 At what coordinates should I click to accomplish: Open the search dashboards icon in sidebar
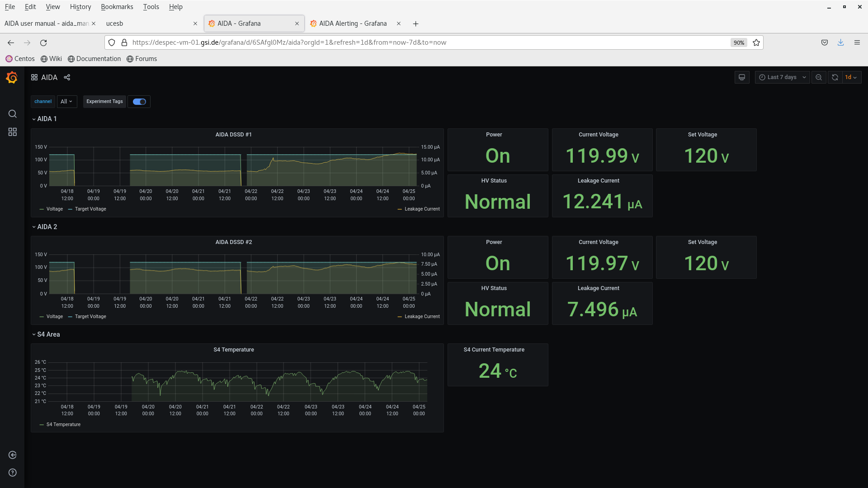(13, 114)
